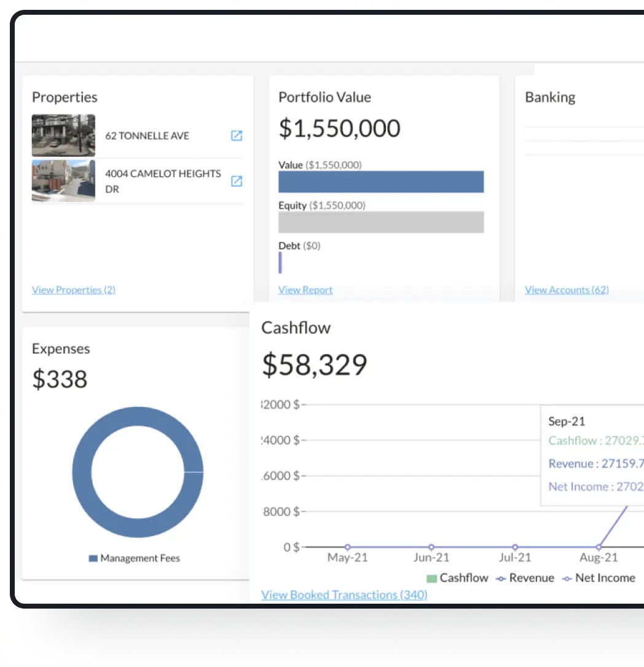
Task: Open the View Report link
Action: 305,290
